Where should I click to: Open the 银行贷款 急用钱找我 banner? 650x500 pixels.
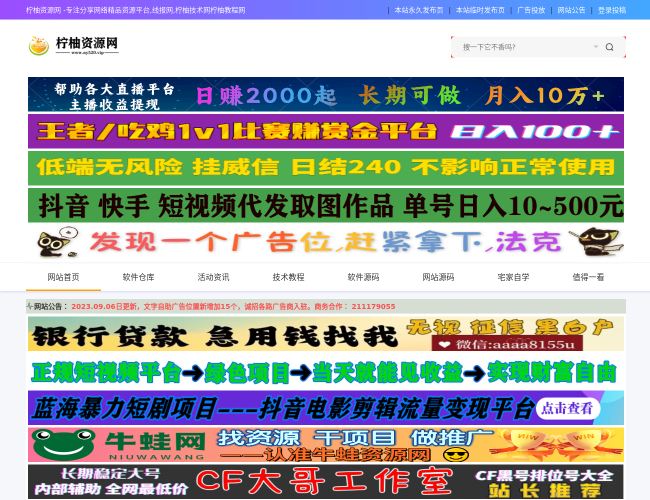point(326,334)
